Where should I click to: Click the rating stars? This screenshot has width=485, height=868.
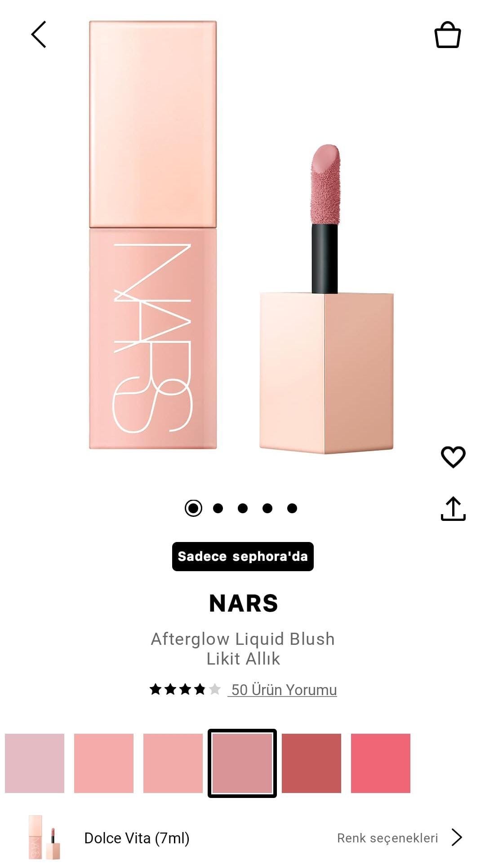pos(185,689)
